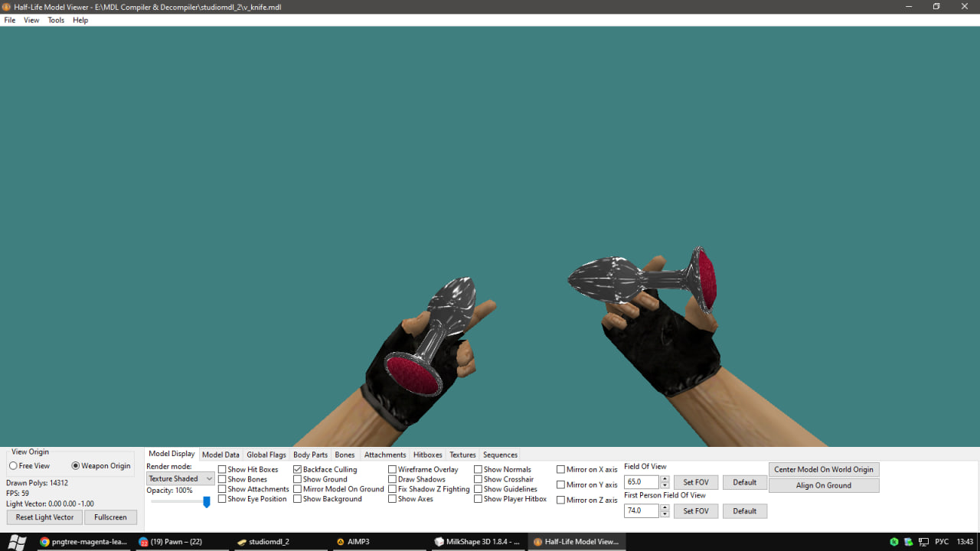
Task: Click green tray icon in system tray
Action: [893, 542]
